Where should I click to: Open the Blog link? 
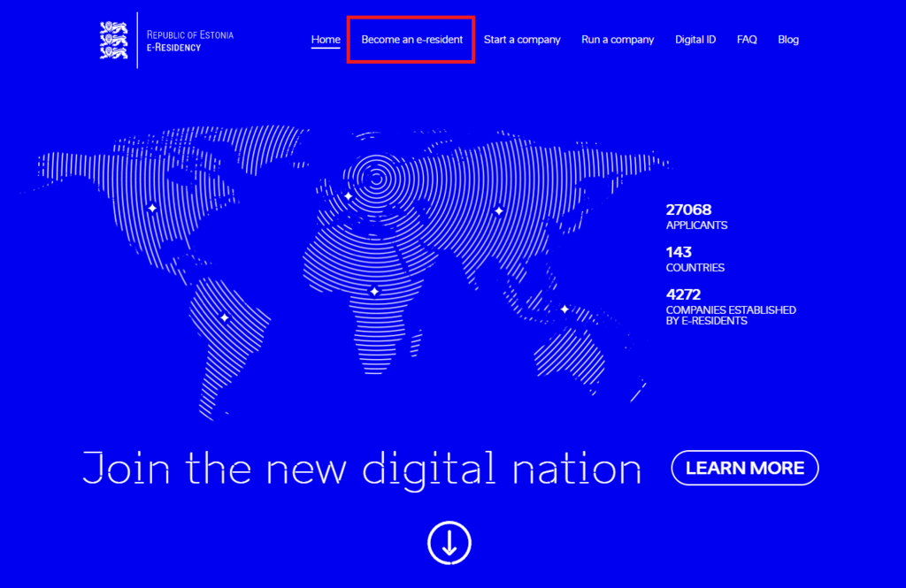(x=788, y=40)
